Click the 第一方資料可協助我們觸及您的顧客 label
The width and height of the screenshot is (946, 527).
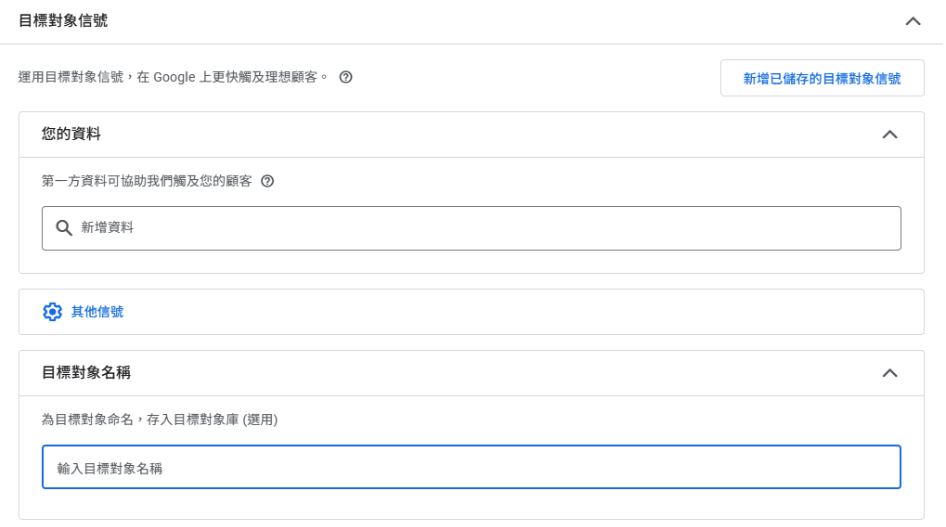pyautogui.click(x=146, y=182)
